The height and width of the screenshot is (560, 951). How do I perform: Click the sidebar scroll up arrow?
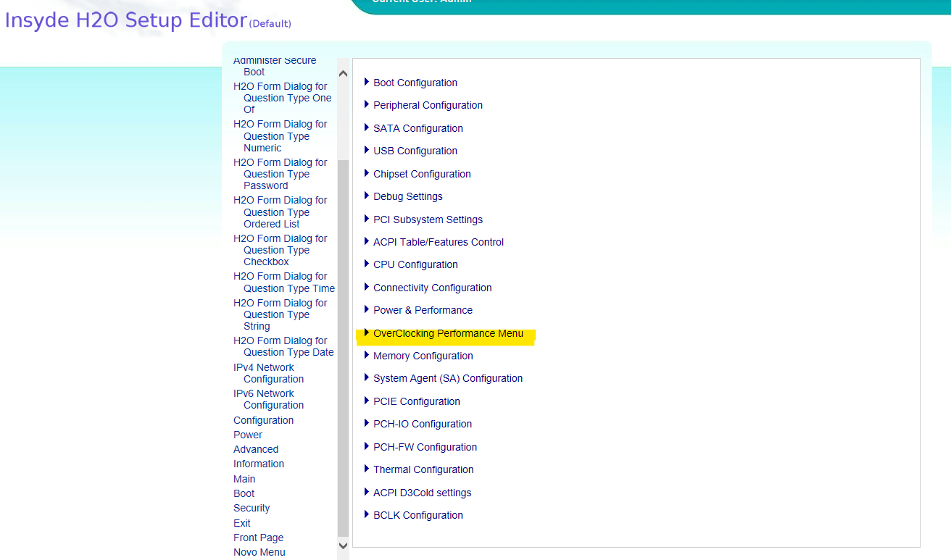tap(344, 73)
